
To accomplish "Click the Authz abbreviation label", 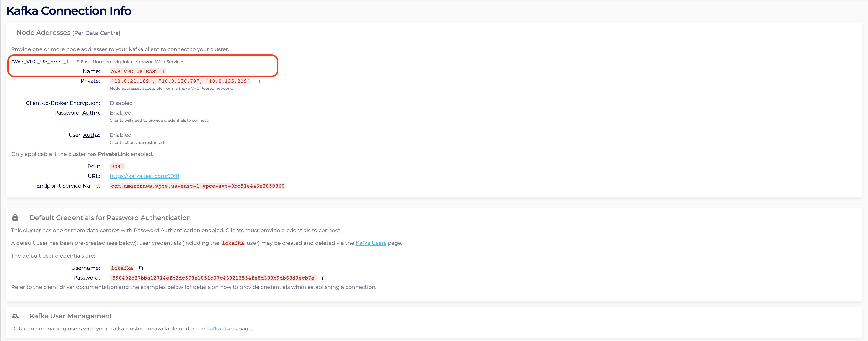I will coord(91,135).
